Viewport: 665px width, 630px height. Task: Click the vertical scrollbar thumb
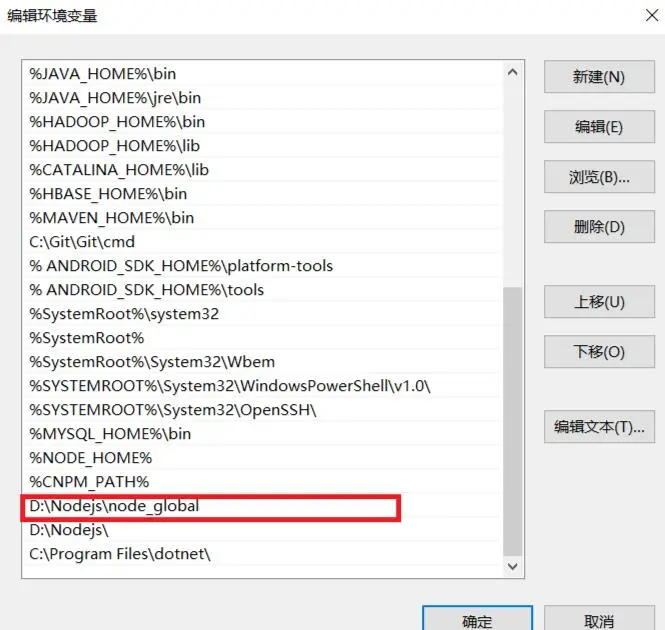click(513, 420)
